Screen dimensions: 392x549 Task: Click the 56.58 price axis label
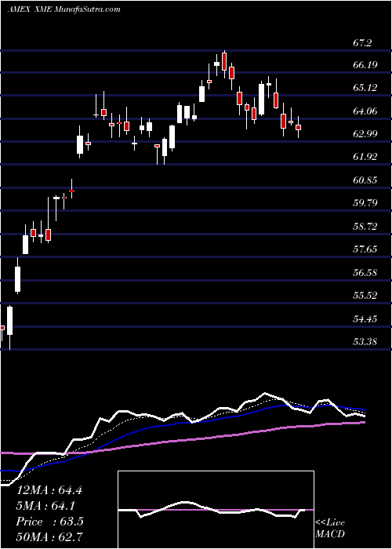pos(365,272)
